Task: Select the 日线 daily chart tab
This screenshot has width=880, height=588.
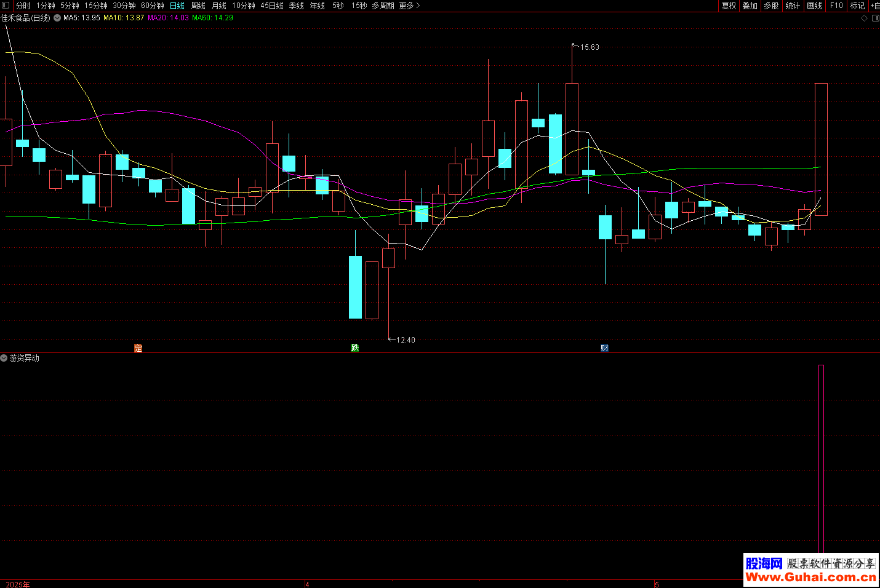Action: pos(177,6)
